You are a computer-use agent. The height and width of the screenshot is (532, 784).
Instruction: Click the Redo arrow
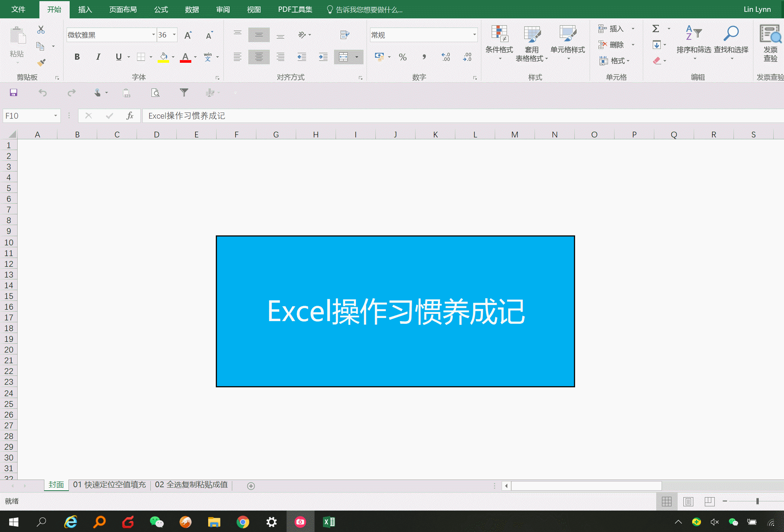(72, 93)
